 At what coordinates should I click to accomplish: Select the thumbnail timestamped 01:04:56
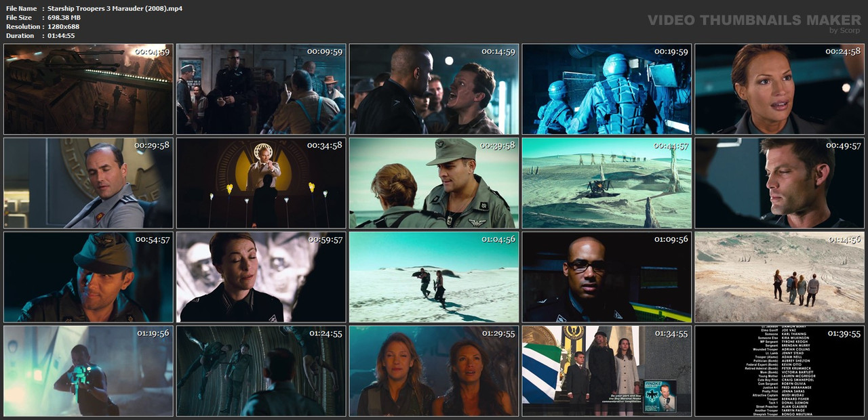click(434, 277)
